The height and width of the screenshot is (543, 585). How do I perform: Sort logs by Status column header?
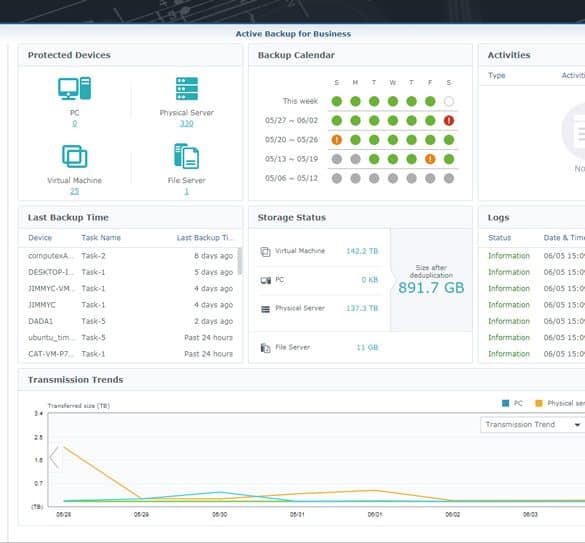click(499, 238)
